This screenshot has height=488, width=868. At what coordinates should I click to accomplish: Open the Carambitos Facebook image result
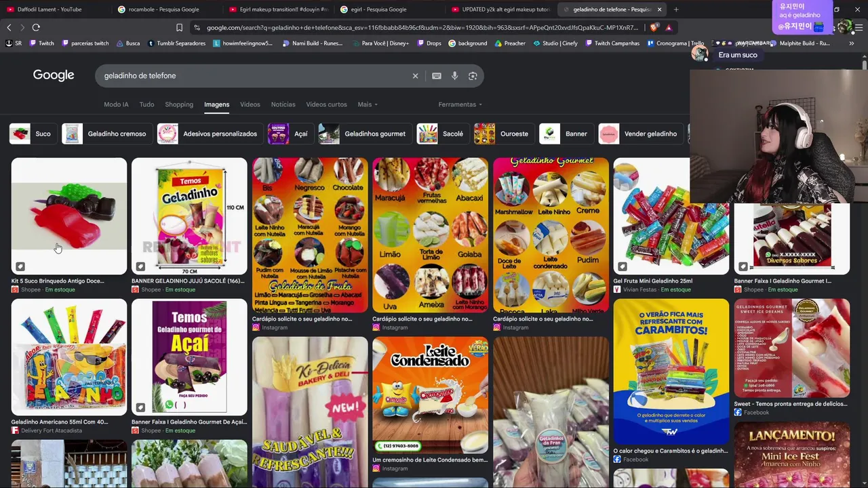coord(671,371)
